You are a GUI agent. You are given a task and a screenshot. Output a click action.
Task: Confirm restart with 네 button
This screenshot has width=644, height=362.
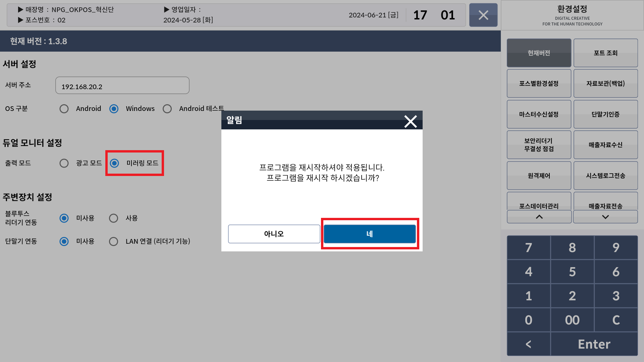tap(370, 234)
